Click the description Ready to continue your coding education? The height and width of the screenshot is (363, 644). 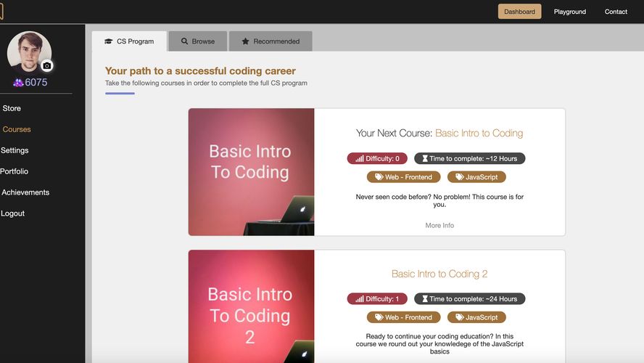[439, 343]
